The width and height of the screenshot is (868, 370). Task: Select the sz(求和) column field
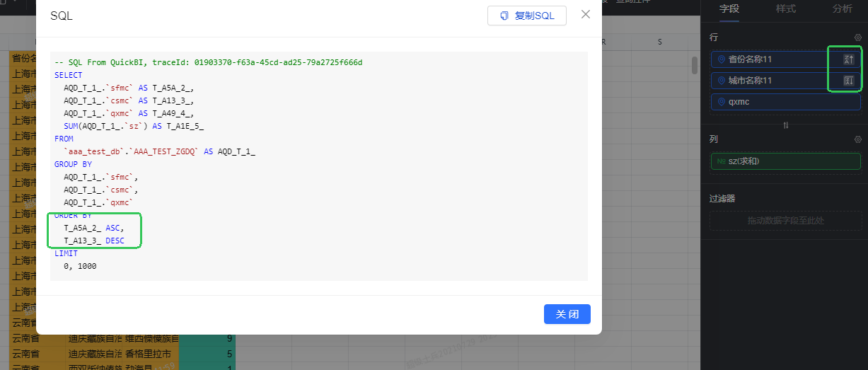point(785,162)
